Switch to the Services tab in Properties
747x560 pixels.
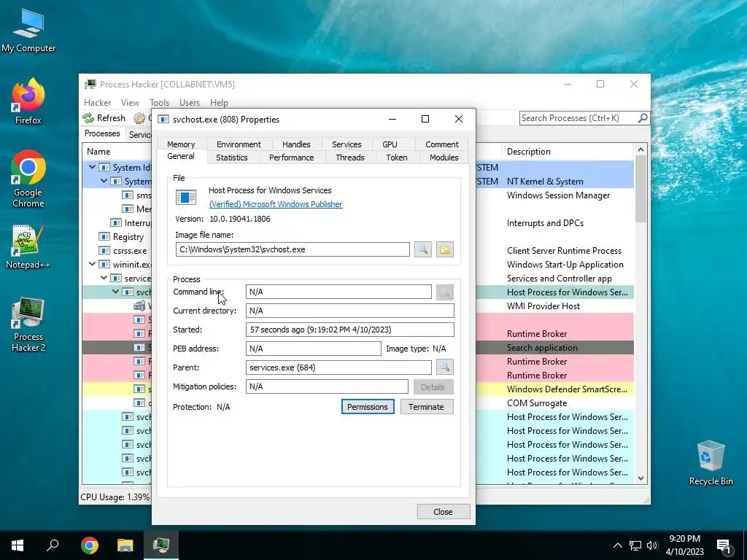tap(347, 144)
